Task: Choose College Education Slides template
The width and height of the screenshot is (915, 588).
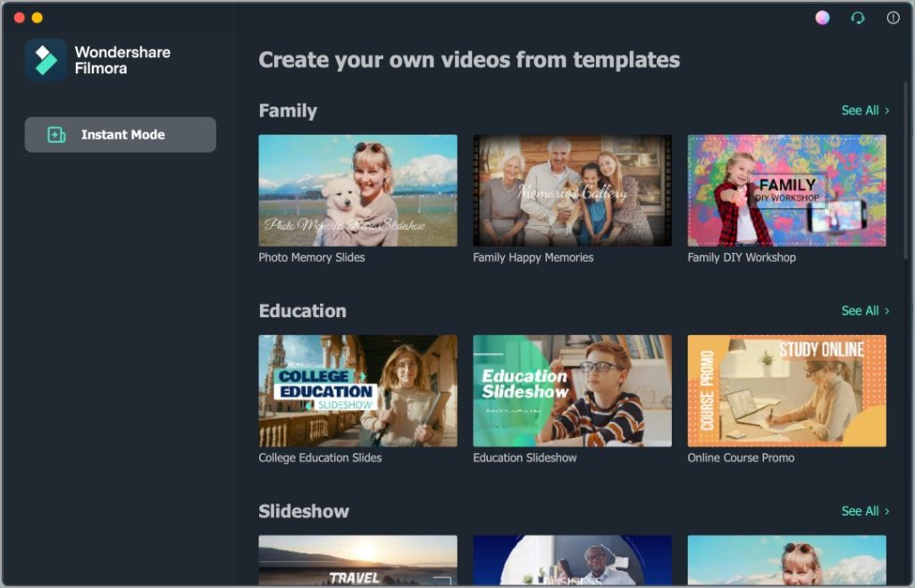Action: click(357, 391)
